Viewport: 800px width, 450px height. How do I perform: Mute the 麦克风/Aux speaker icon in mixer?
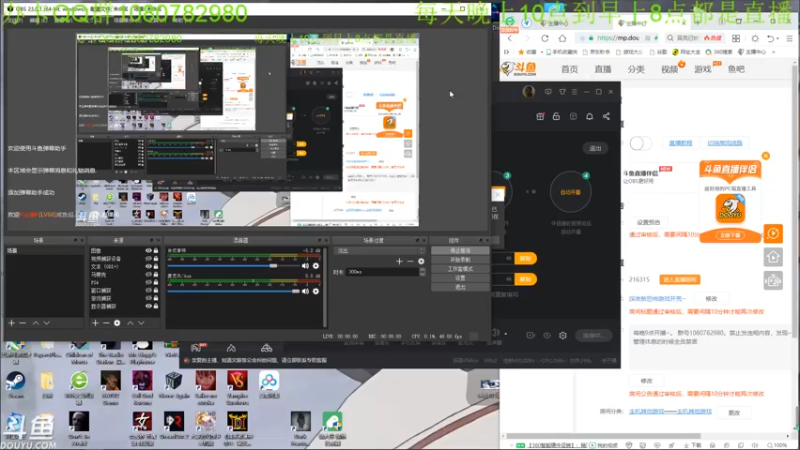(x=305, y=291)
